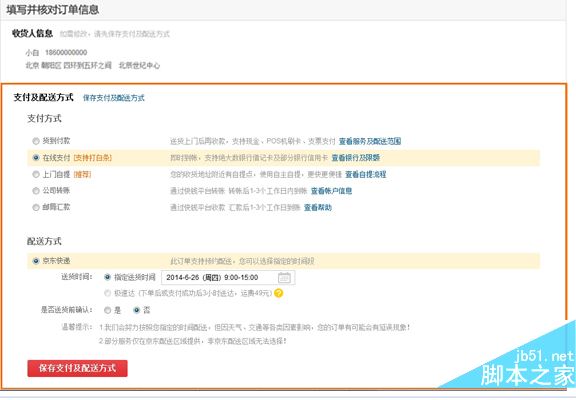Image resolution: width=576 pixels, height=400 pixels.
Task: Click the 收货人信息 heading
Action: click(32, 33)
